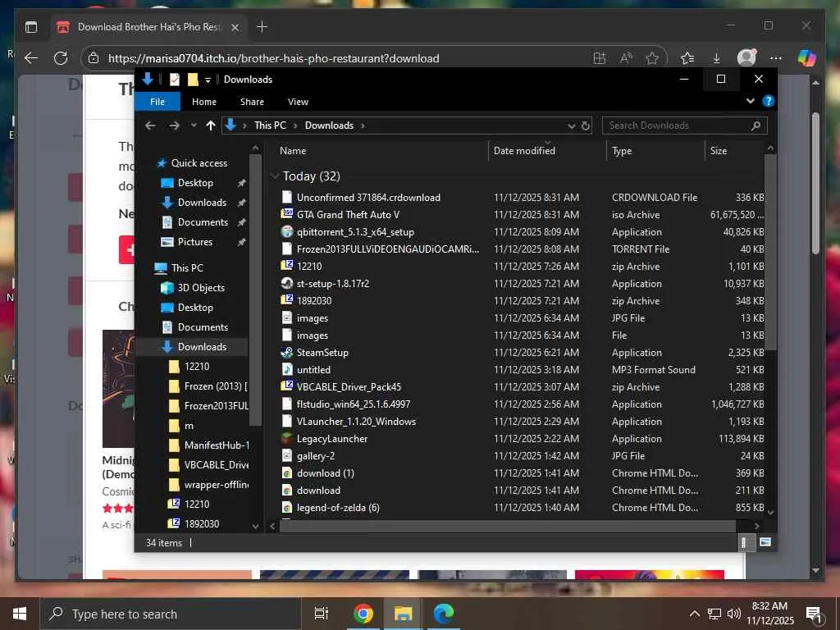Open Edge downloads icon
Screen dimensions: 840x630
click(x=716, y=58)
